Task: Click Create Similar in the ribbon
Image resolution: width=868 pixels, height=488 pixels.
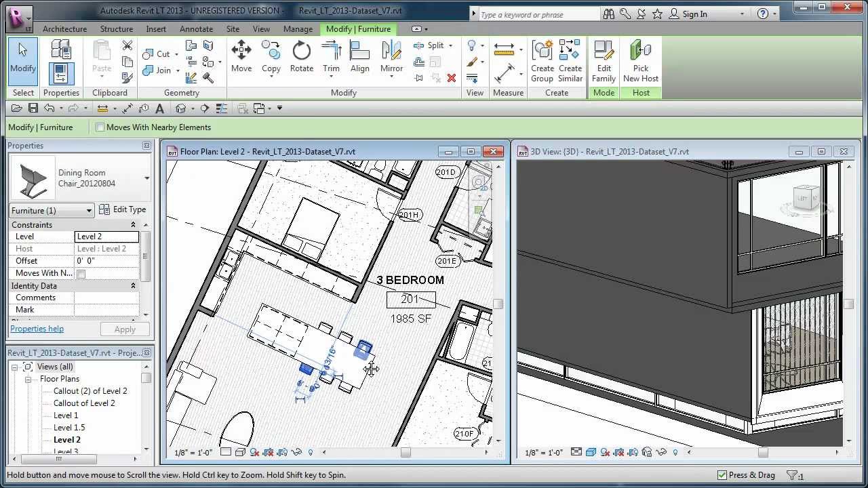Action: click(x=570, y=60)
